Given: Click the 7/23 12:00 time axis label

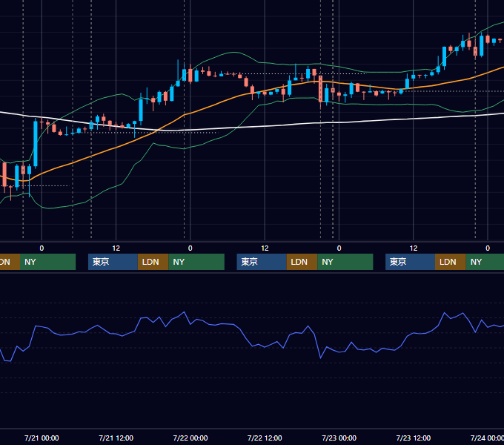Looking at the screenshot, I should pos(414,438).
